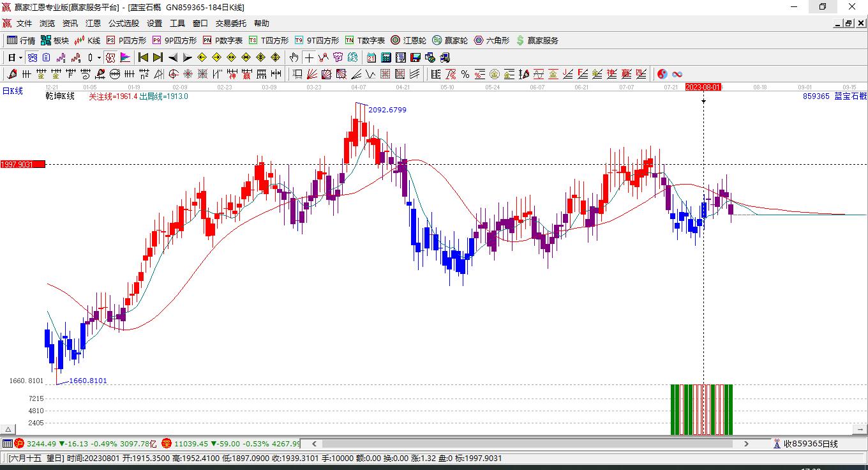Screen dimensions: 868x470
Task: Jump to first bar with skip-start icon
Action: [x=144, y=57]
